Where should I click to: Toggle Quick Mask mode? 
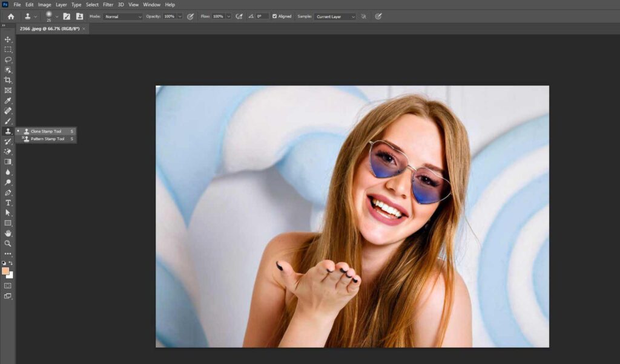(7, 285)
